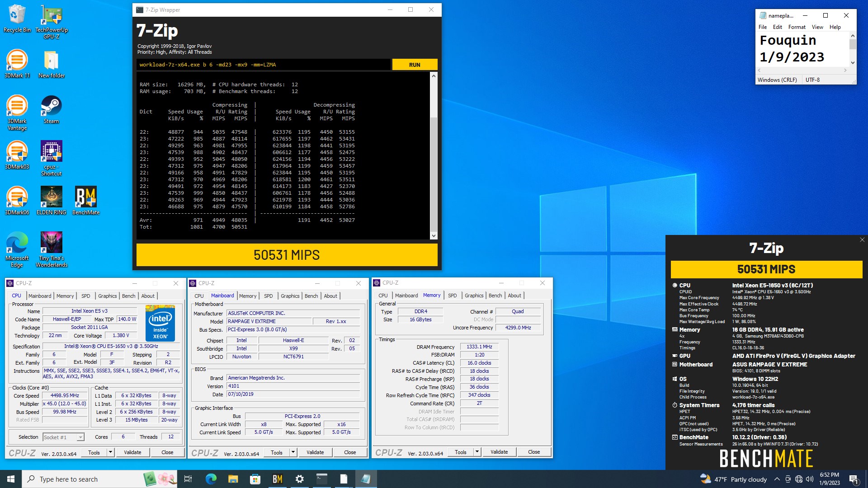Edit the 7-Zip workload command line field
868x488 pixels.
[x=263, y=65]
